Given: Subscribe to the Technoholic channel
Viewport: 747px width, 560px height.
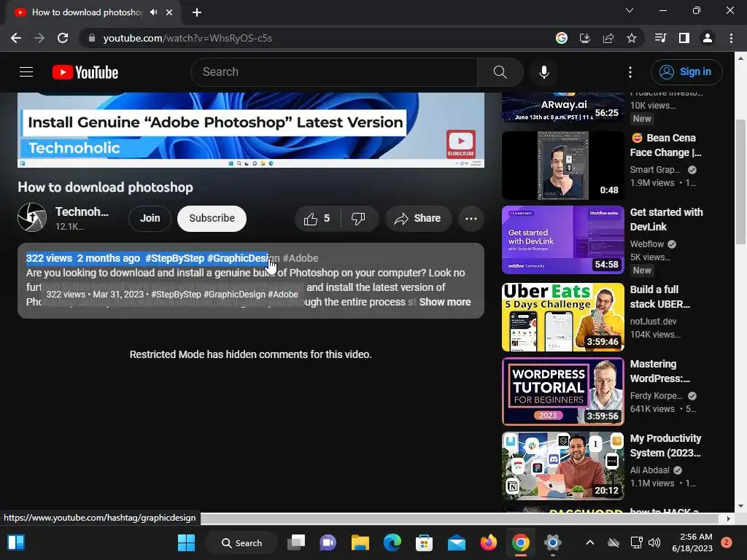Looking at the screenshot, I should pos(212,218).
